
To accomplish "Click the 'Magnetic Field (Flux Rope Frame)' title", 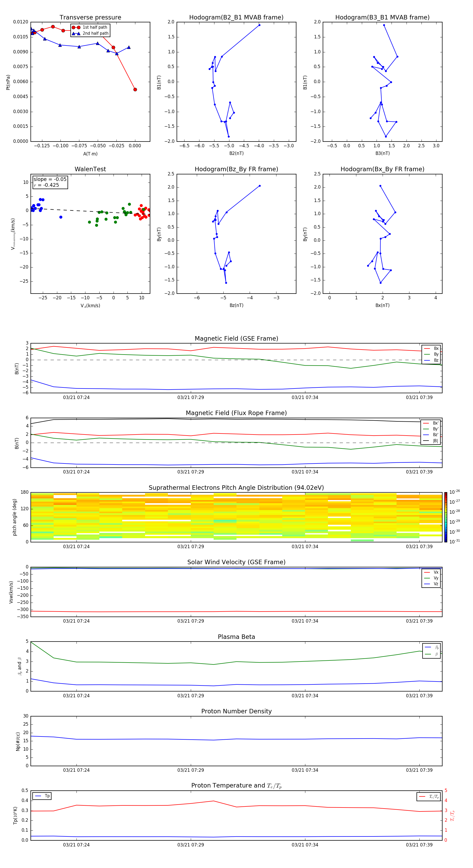I will click(x=236, y=413).
